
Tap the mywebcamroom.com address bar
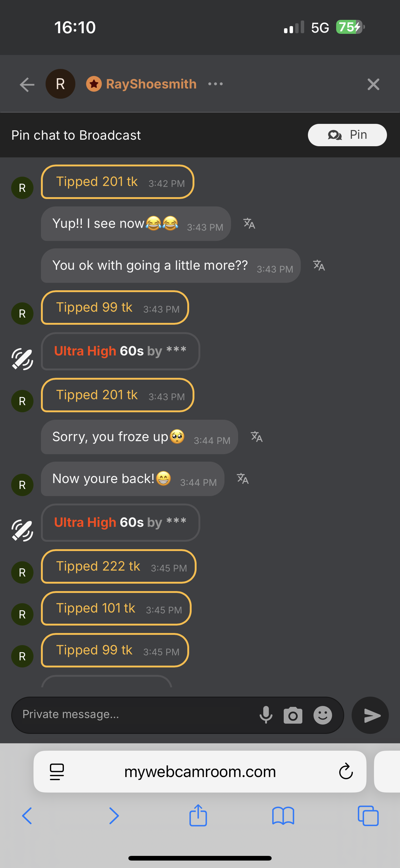pos(200,771)
